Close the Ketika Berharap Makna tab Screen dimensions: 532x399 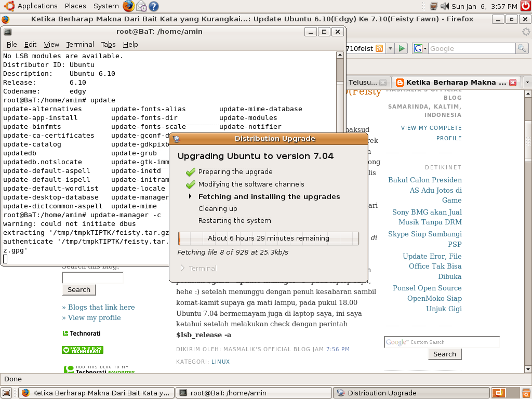513,83
